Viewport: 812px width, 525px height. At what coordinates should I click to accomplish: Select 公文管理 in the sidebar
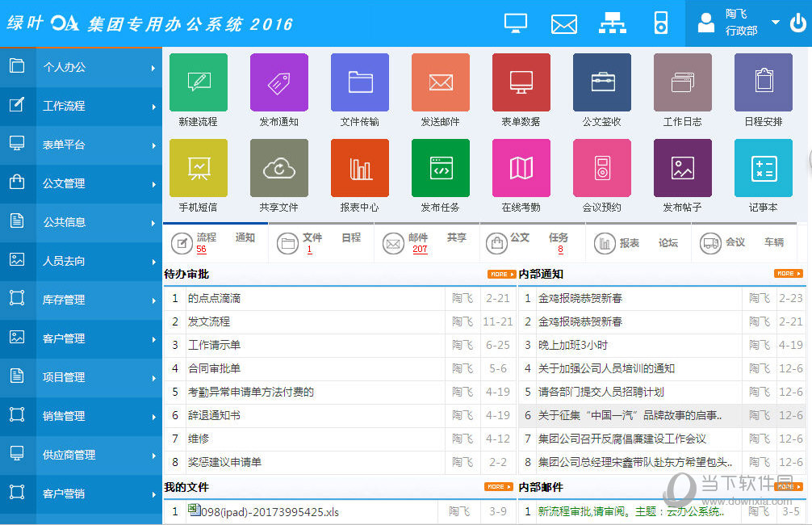pos(81,183)
